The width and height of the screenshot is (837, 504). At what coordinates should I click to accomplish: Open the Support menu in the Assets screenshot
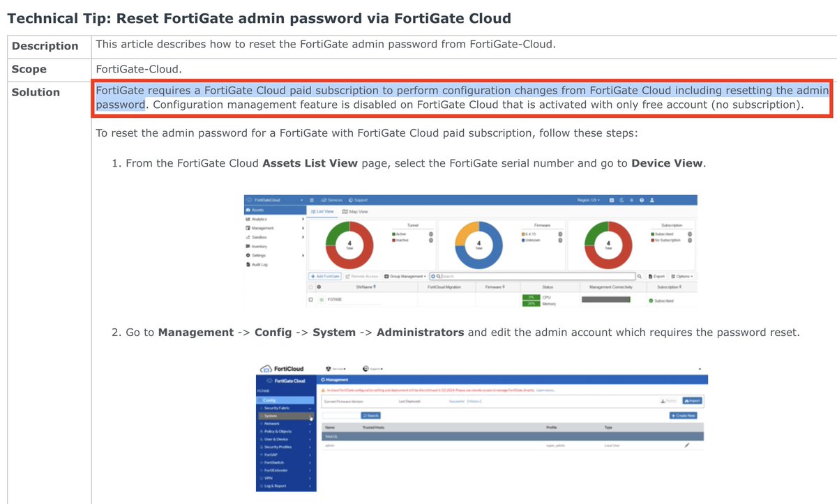tap(358, 200)
